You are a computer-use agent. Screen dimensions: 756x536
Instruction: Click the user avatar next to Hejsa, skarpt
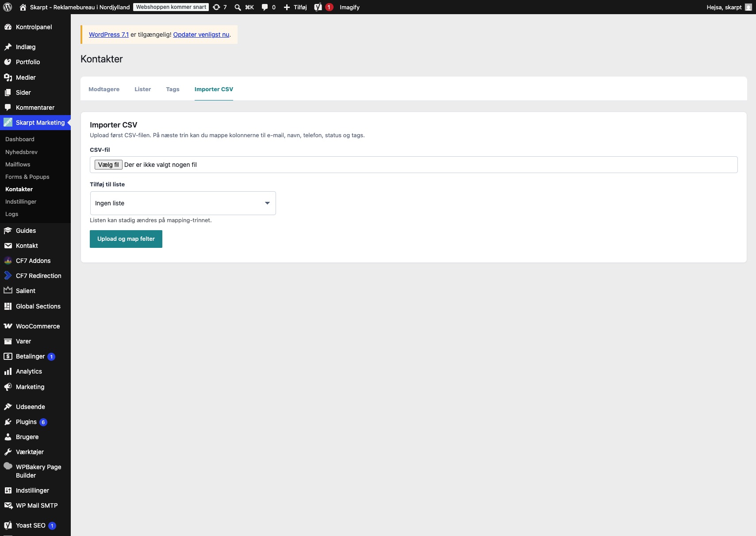click(x=748, y=7)
